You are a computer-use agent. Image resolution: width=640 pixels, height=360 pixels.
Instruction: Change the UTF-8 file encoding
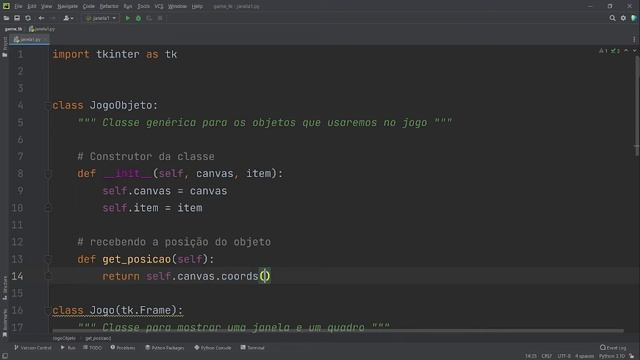pos(564,356)
